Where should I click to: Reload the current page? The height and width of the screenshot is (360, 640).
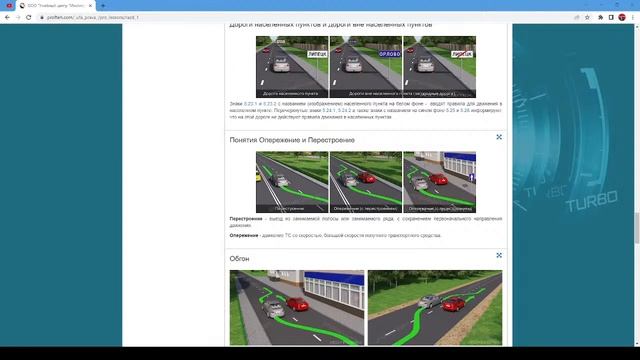[29, 18]
